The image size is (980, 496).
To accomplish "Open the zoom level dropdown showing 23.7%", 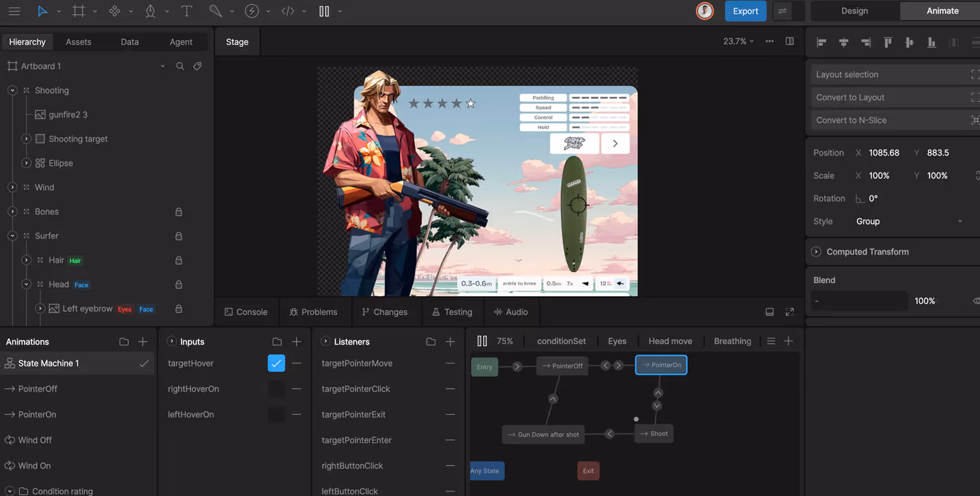I will (738, 41).
